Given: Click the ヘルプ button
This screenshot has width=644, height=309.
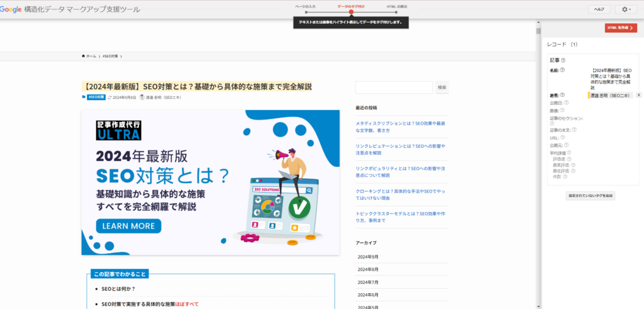Looking at the screenshot, I should 599,9.
